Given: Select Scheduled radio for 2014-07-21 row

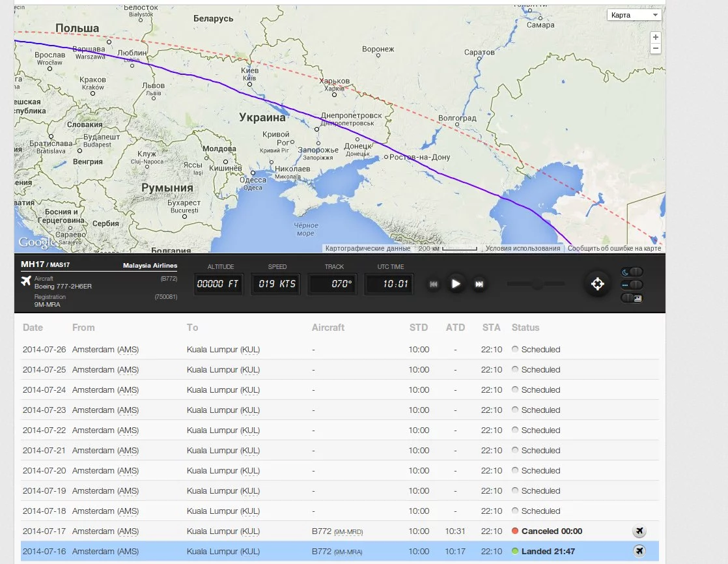Looking at the screenshot, I should [515, 450].
